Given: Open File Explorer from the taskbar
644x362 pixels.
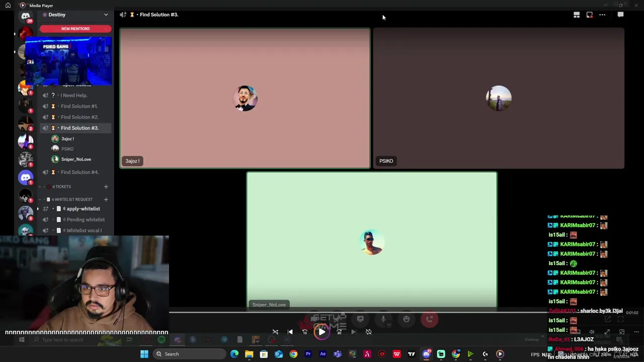Looking at the screenshot, I should pos(249,354).
